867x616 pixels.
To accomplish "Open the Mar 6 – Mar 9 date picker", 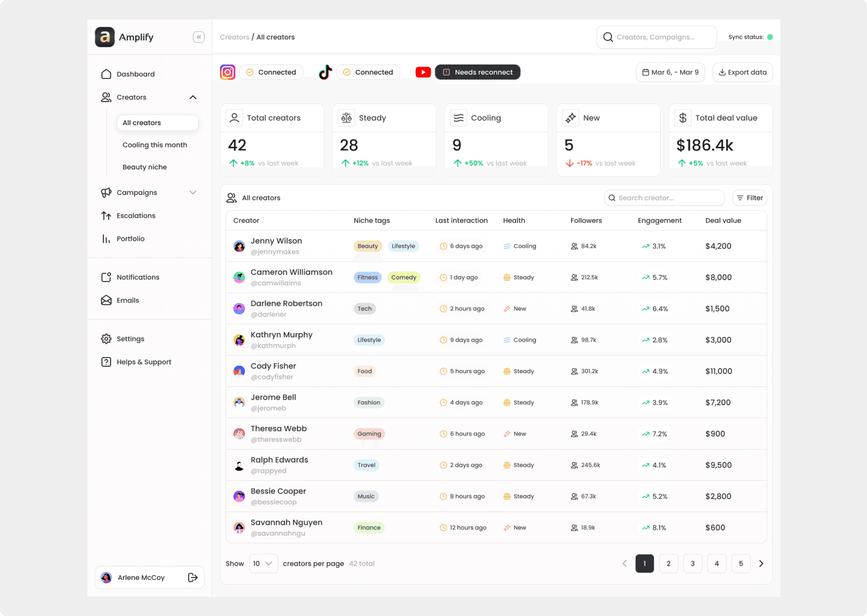I will 670,72.
